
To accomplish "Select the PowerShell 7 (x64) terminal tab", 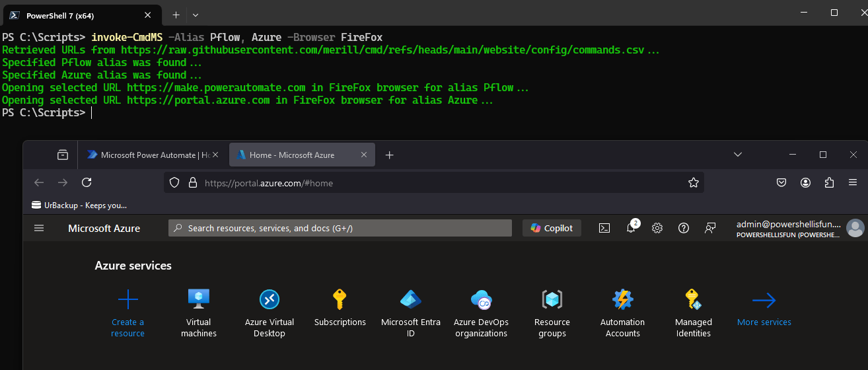I will coord(81,15).
